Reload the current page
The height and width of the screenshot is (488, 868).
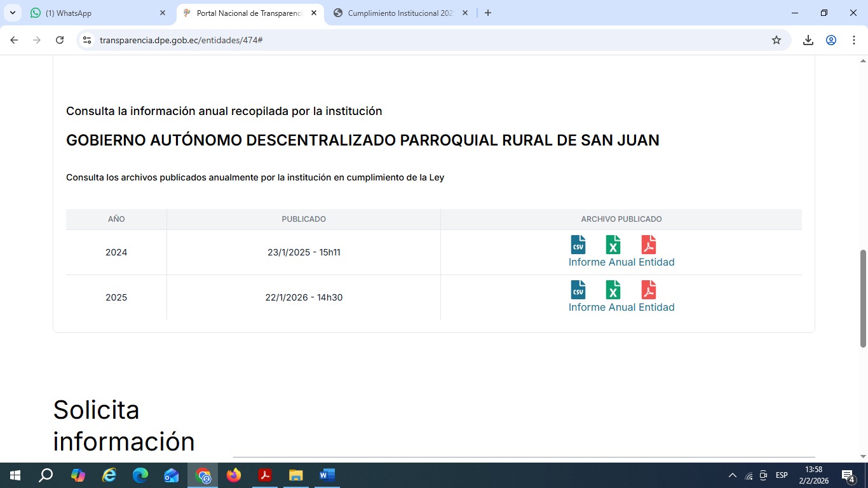coord(60,40)
